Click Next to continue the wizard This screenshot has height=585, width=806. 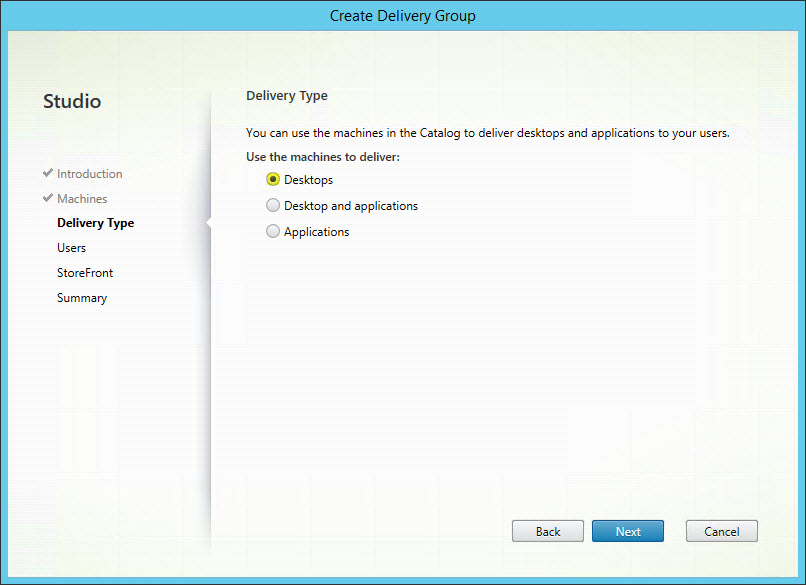[628, 531]
